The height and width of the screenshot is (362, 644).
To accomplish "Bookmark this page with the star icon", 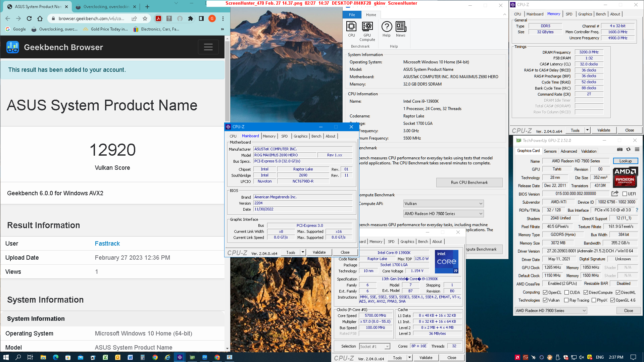I will tap(145, 18).
